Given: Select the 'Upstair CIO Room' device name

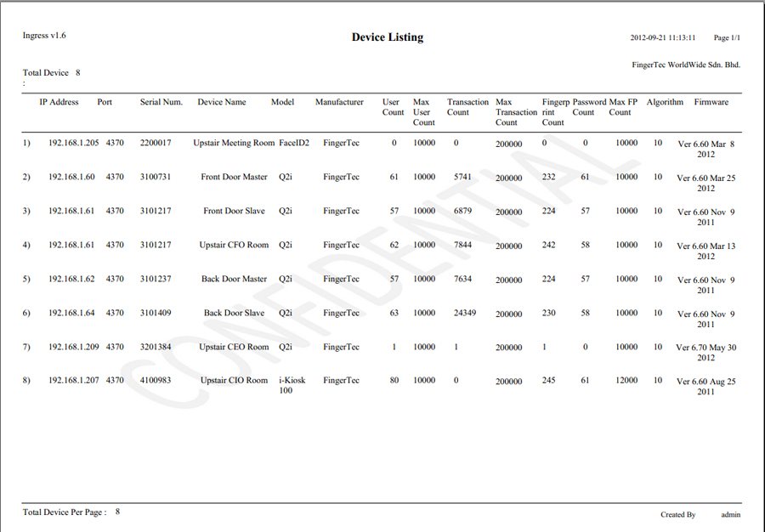Looking at the screenshot, I should tap(235, 381).
